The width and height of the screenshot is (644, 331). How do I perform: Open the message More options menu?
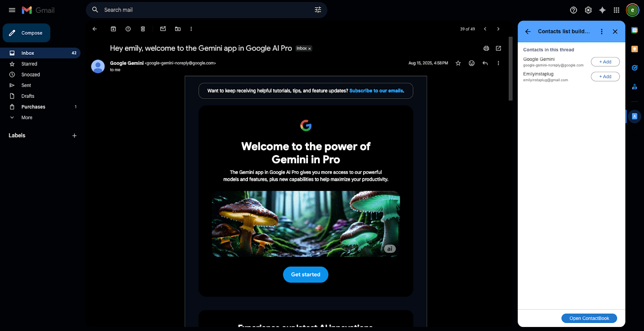[x=498, y=63]
